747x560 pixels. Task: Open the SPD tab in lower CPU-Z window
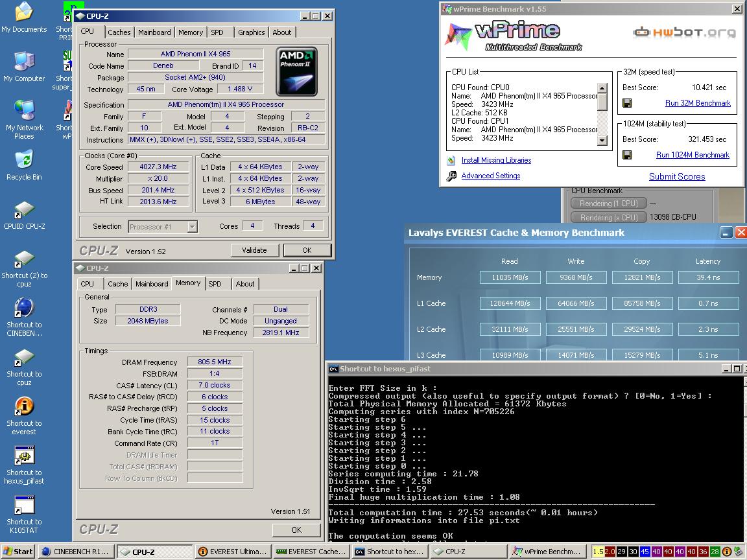[215, 284]
